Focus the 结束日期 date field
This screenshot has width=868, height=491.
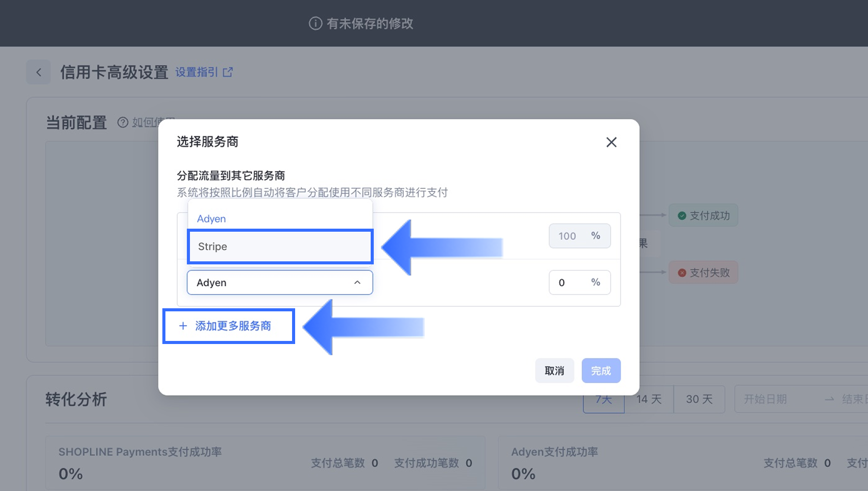click(x=854, y=399)
